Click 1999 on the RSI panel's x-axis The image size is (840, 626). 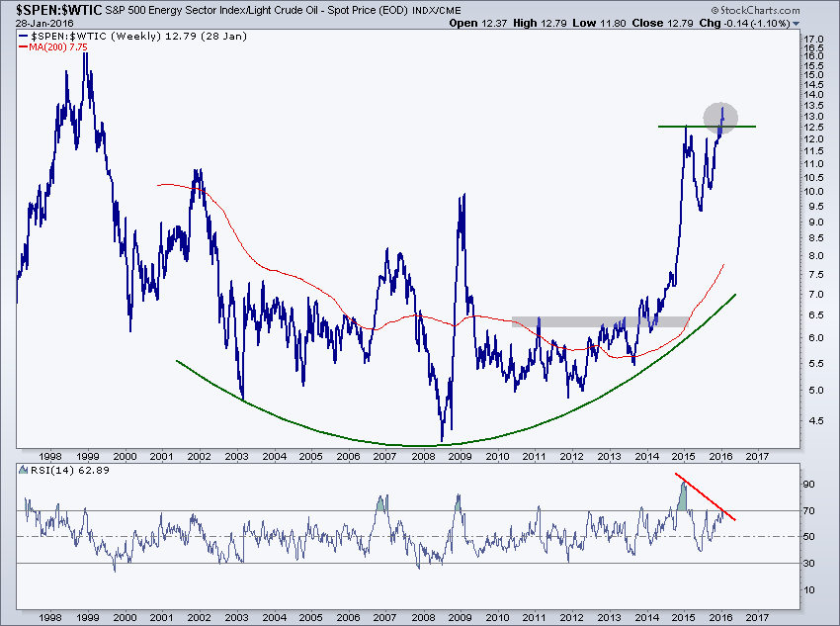pos(87,617)
